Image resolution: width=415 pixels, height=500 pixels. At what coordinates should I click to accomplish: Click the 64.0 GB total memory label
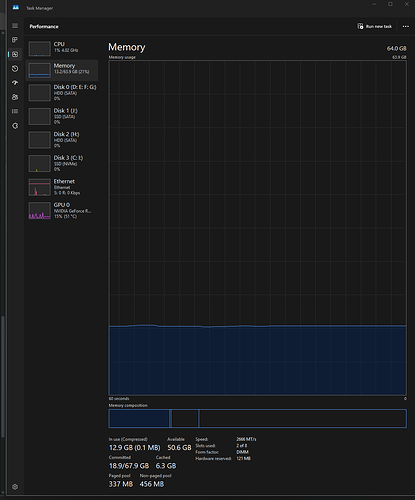(x=397, y=48)
